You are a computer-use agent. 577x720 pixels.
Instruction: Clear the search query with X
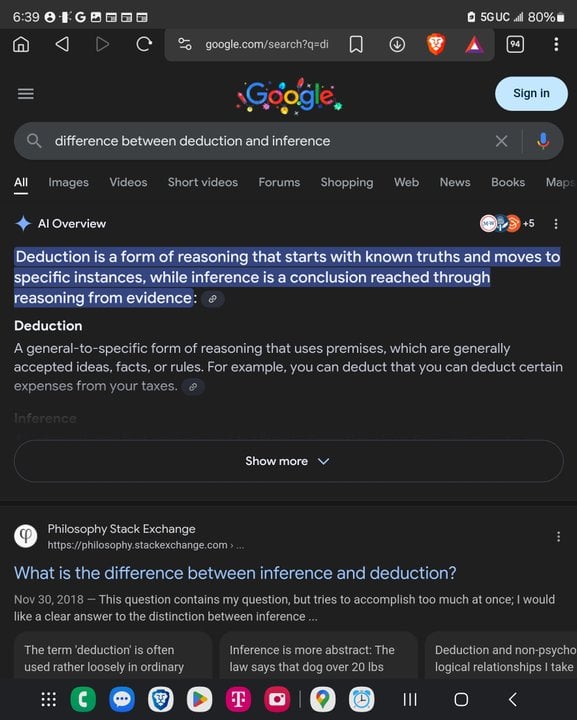click(x=501, y=141)
